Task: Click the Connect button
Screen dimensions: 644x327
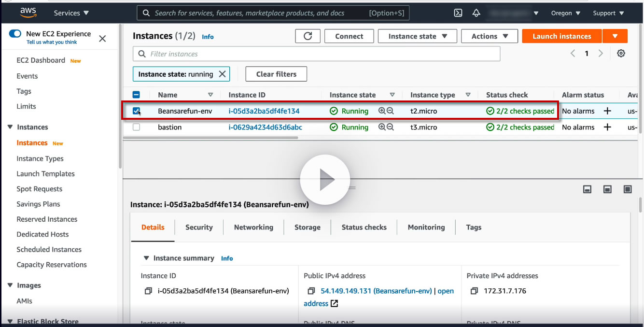Action: click(349, 36)
